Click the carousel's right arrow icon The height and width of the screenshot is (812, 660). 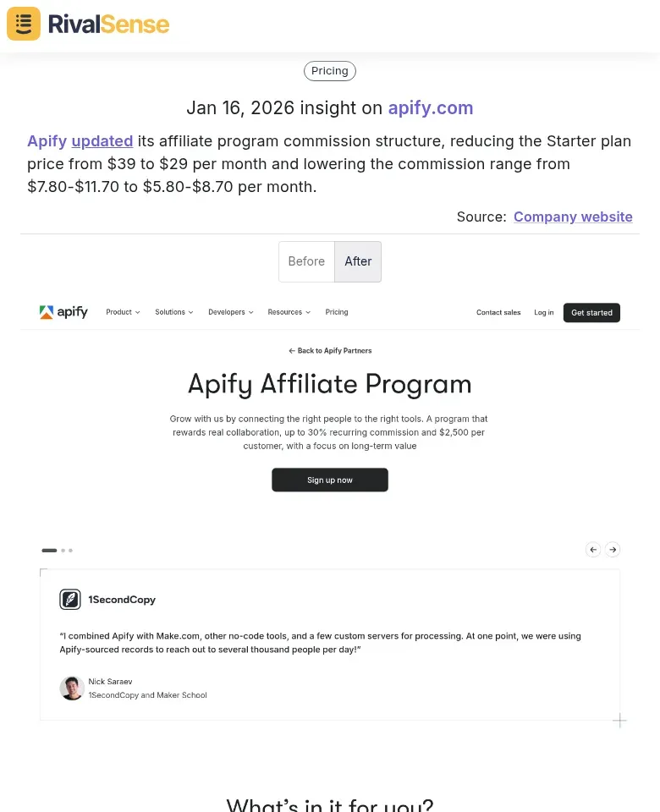[x=612, y=549]
